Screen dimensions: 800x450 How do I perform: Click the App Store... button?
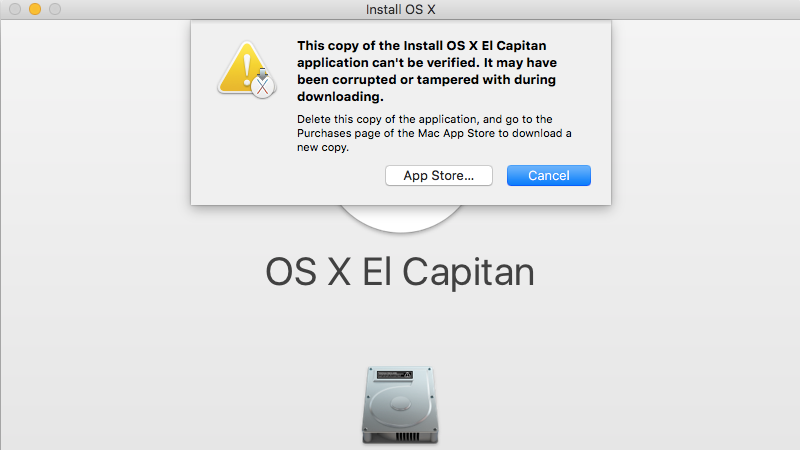[x=438, y=176]
